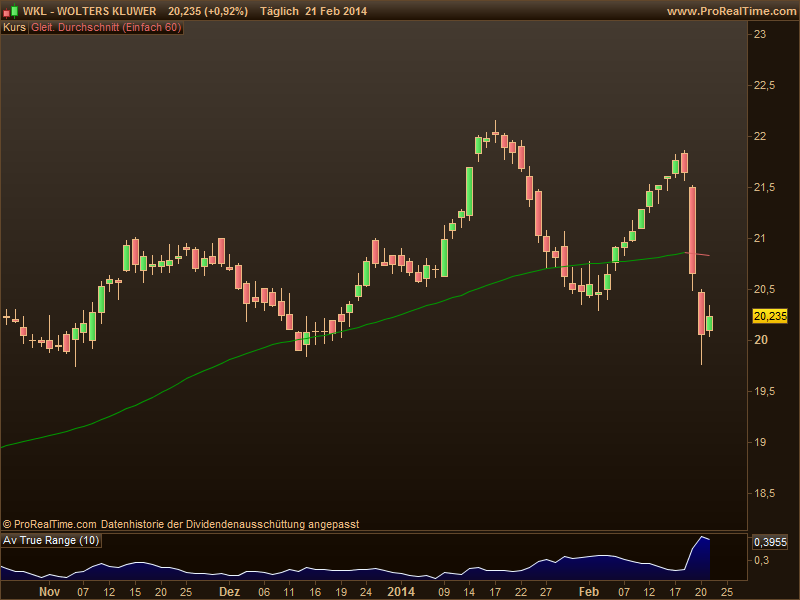This screenshot has width=800, height=600.
Task: Click the 21,5 price axis label
Action: [x=764, y=187]
